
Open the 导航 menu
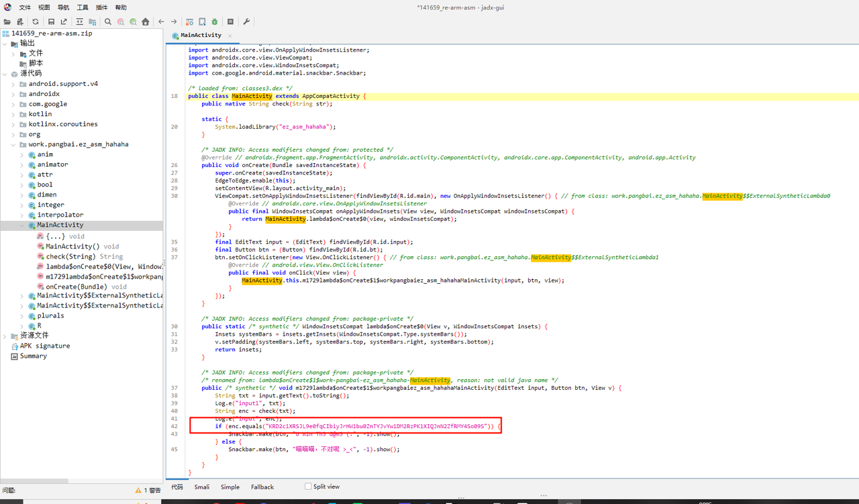coord(63,7)
